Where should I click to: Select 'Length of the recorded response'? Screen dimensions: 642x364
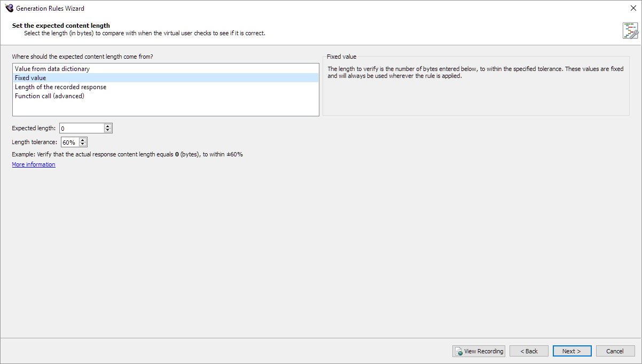point(60,87)
